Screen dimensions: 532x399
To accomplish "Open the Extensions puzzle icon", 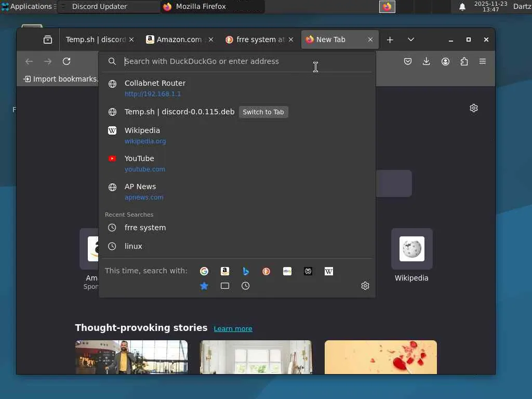I will point(464,61).
